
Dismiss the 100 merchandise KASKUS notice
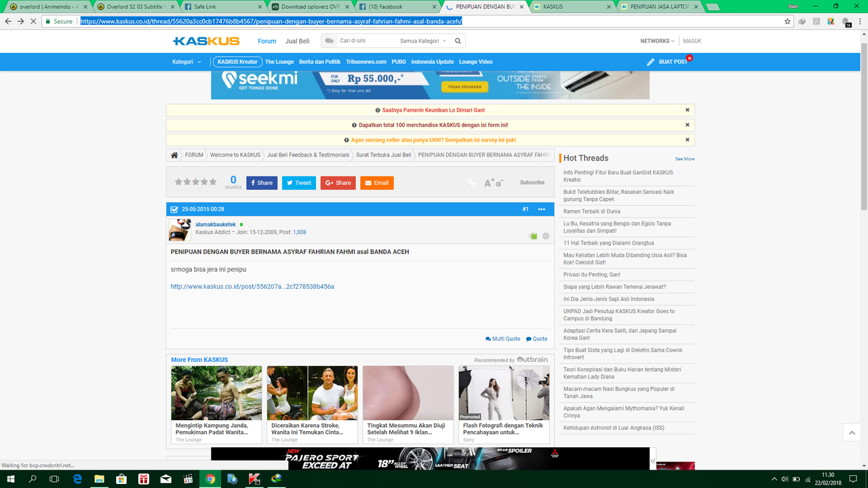[x=687, y=125]
